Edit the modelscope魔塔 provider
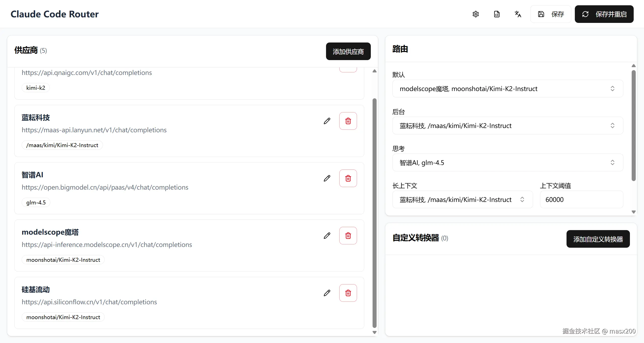Viewport: 644px width, 343px height. click(327, 236)
